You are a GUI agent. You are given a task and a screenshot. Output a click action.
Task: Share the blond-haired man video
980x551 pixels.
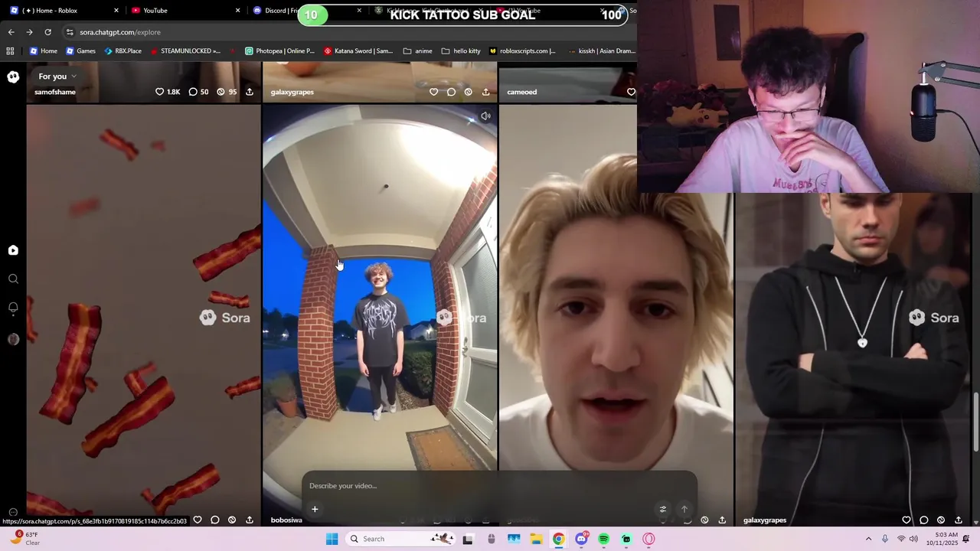coord(722,520)
